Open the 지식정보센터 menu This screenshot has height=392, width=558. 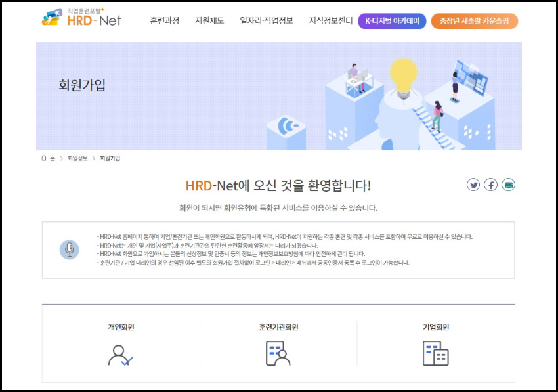point(331,20)
